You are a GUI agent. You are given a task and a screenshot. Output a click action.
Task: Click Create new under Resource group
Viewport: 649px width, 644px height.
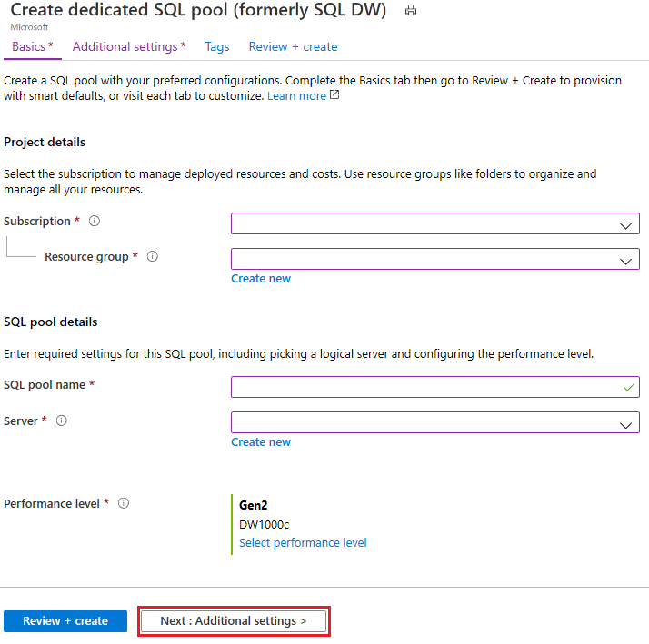coord(261,279)
